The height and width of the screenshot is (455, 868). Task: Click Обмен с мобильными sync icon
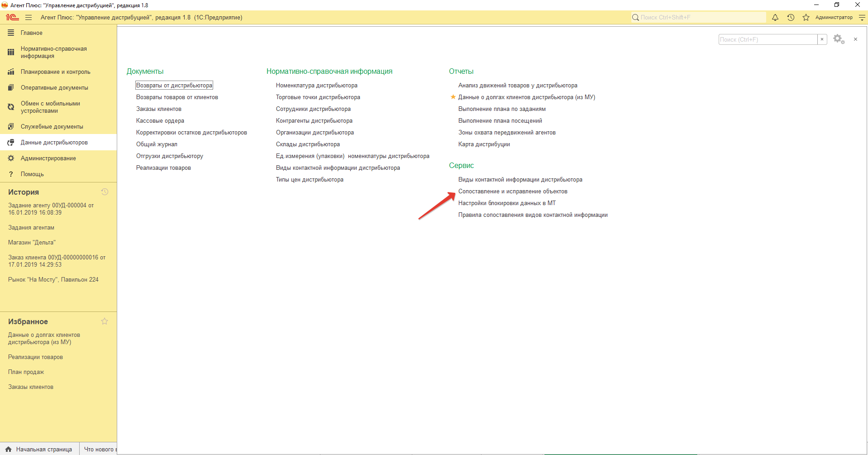[x=11, y=107]
